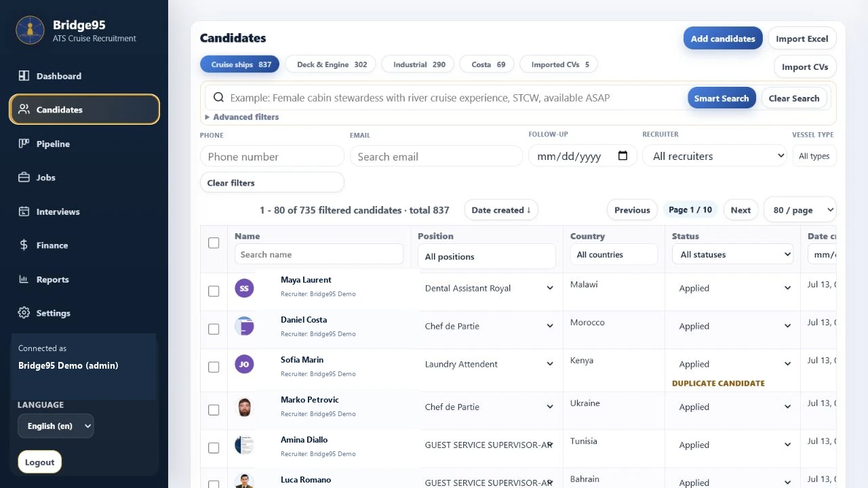The height and width of the screenshot is (488, 868).
Task: Click Maya Laurent's SS avatar
Action: (x=244, y=288)
